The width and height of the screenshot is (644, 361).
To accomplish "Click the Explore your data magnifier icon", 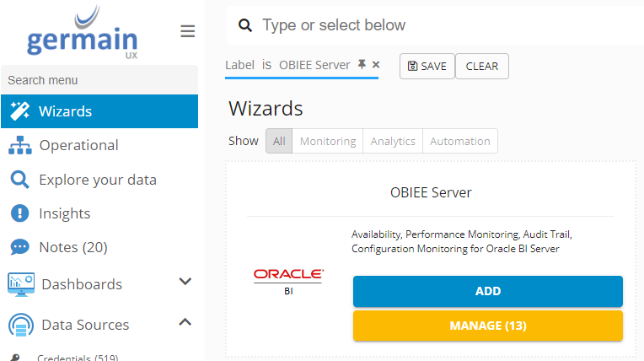I will 19,180.
